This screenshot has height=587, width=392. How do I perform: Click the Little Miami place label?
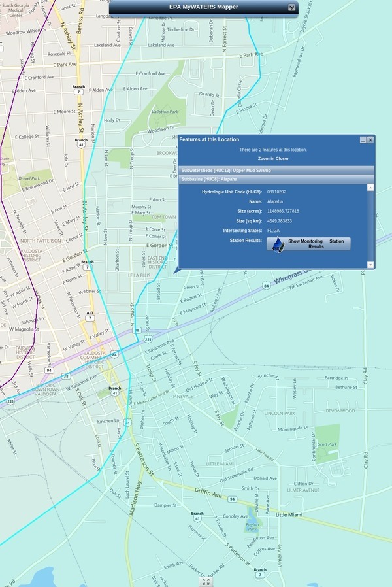289,515
